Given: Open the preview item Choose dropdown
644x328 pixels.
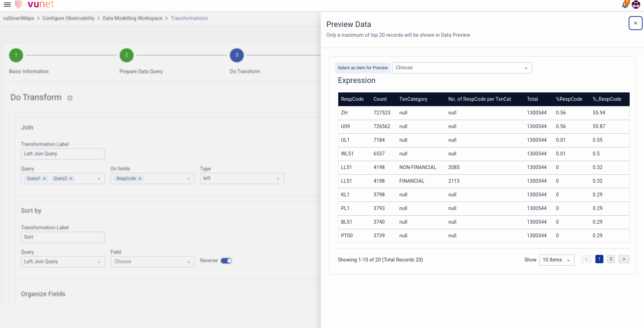Looking at the screenshot, I should point(462,68).
